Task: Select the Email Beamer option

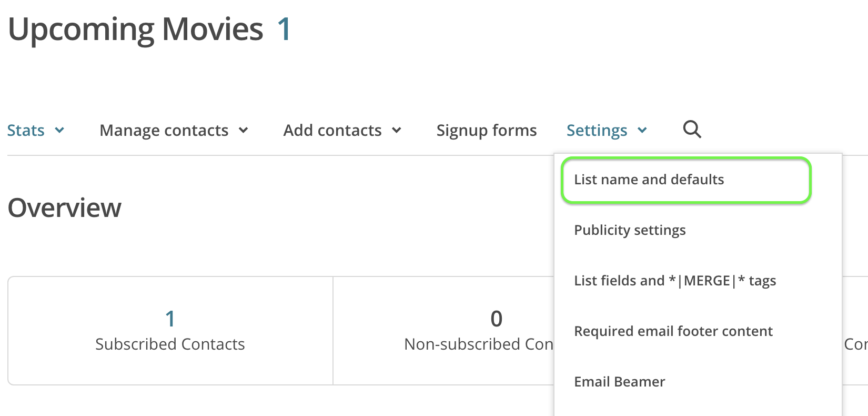Action: point(620,382)
